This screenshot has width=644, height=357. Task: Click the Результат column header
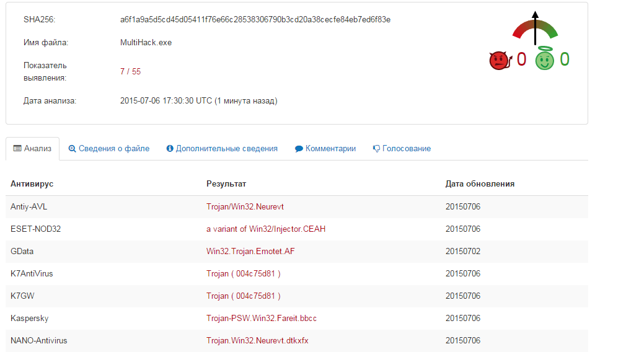[226, 184]
